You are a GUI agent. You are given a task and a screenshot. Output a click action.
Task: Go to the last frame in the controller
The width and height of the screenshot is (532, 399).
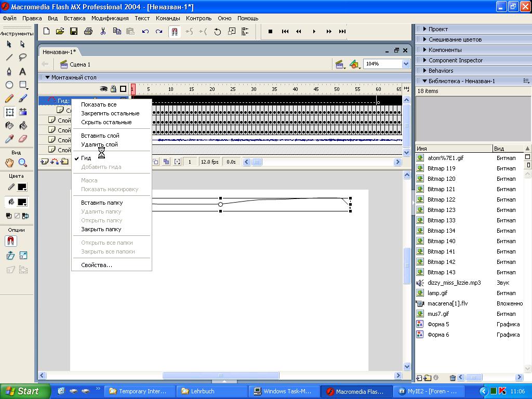tap(342, 32)
